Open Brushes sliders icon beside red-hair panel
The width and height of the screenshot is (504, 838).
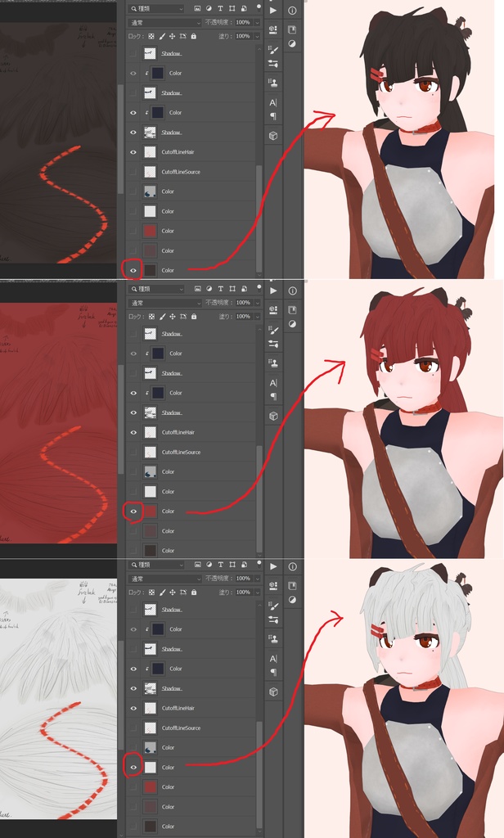pos(273,344)
